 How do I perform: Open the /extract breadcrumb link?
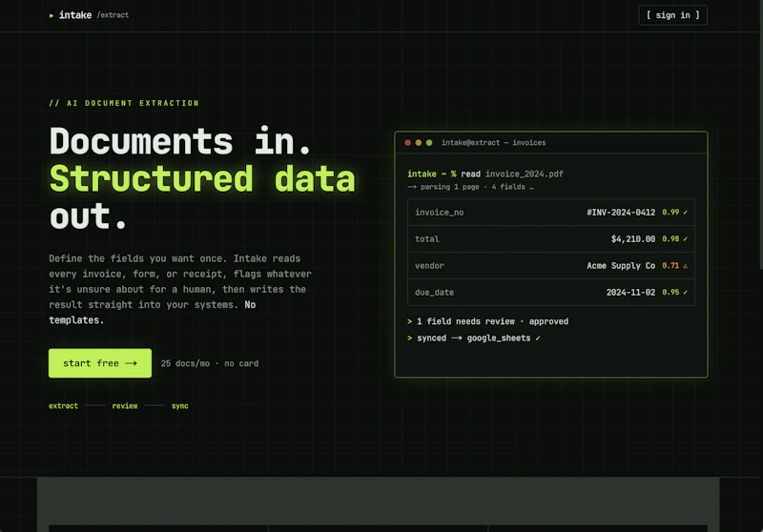pos(113,15)
